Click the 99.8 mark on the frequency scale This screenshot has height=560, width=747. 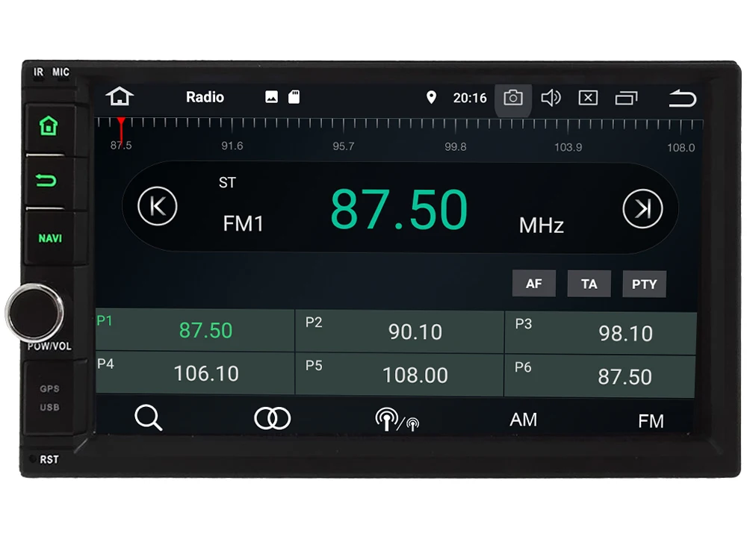click(456, 146)
